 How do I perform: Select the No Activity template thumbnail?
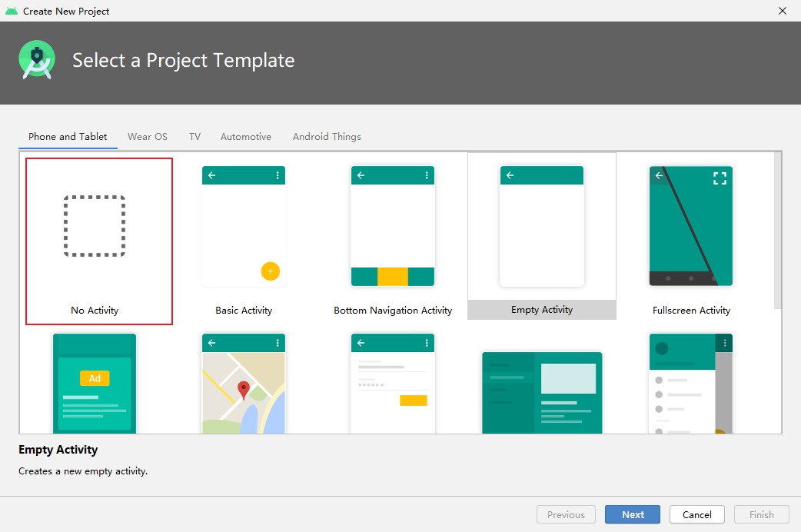(95, 226)
